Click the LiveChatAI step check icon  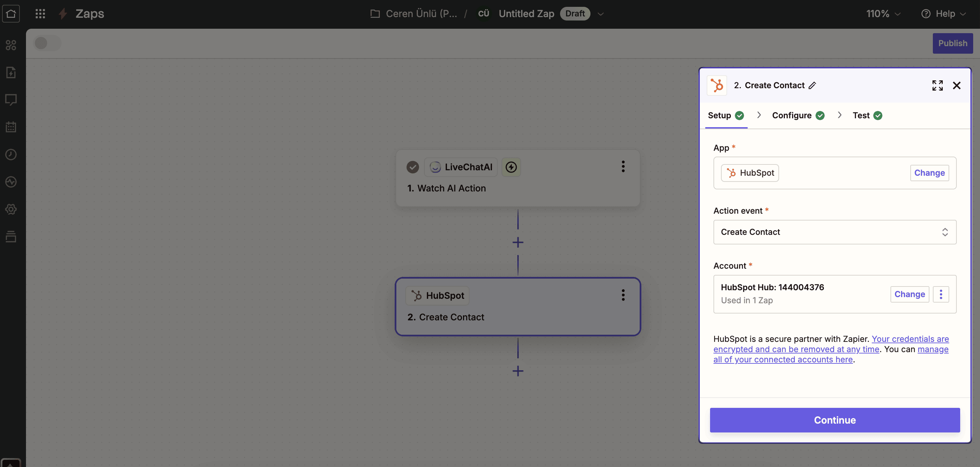[x=412, y=167]
